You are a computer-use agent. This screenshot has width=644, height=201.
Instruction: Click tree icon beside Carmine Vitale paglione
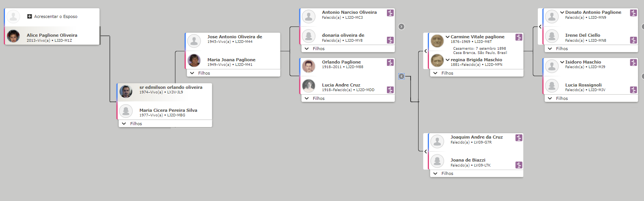coord(519,37)
